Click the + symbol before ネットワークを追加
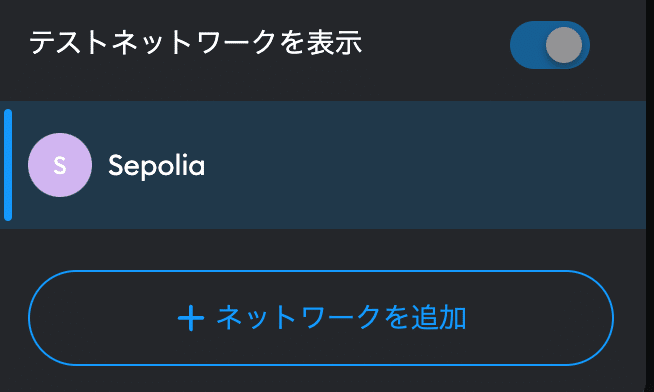654x392 pixels. coord(191,318)
